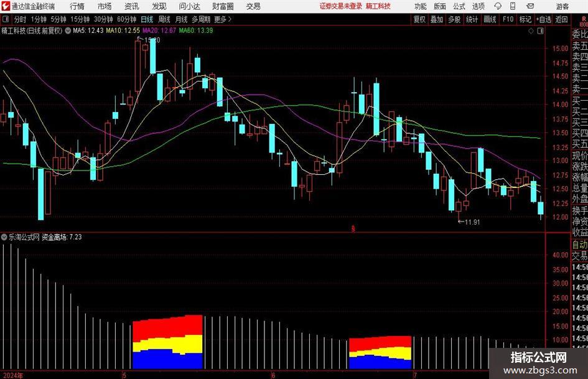Click the 游客 guest account label
Viewport: 588px width, 379px height.
point(562,6)
